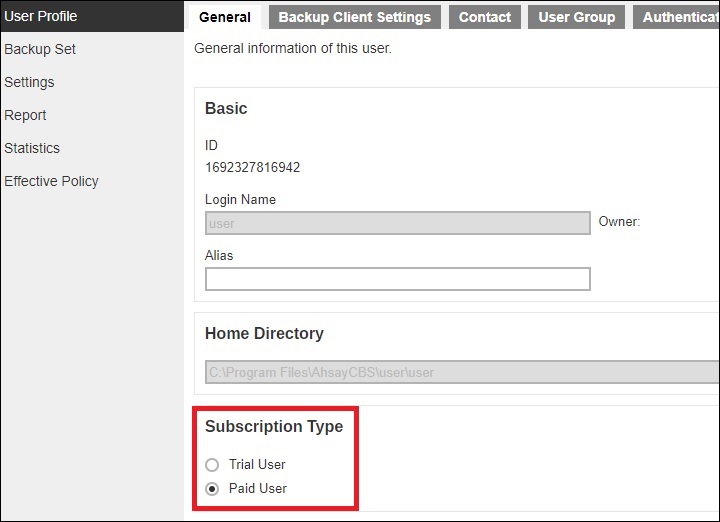Open the partially visible Authentication tab
Viewport: 720px width, 522px height.
[x=679, y=17]
